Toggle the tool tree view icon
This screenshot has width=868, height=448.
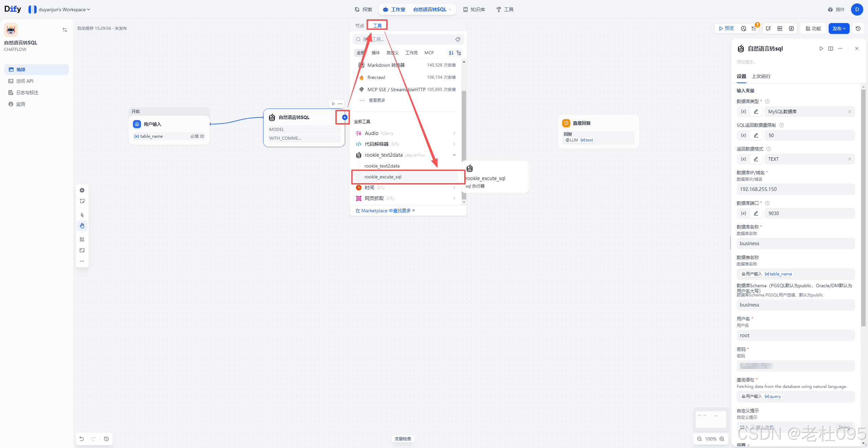[459, 53]
